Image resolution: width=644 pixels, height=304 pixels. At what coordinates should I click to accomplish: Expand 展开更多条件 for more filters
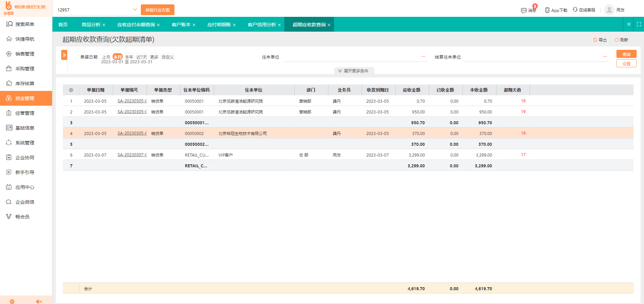tap(354, 71)
